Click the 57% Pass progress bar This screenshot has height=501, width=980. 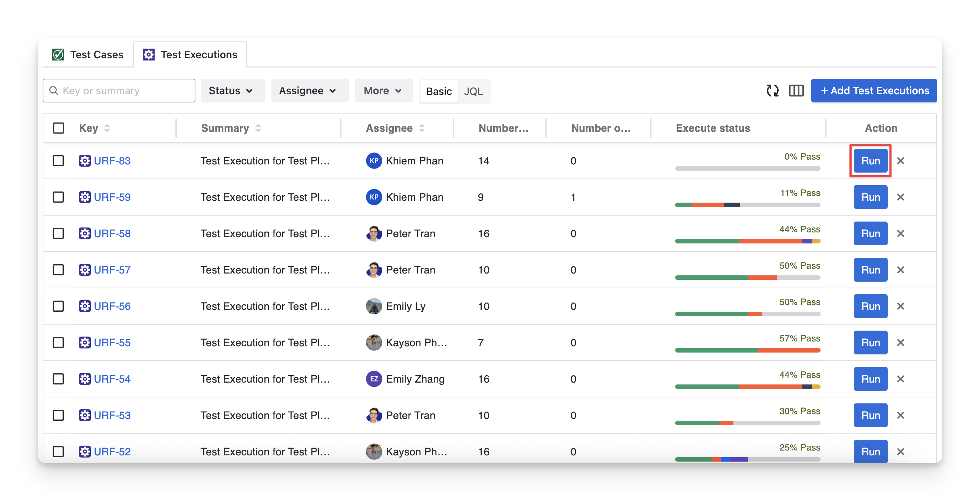[x=747, y=350]
